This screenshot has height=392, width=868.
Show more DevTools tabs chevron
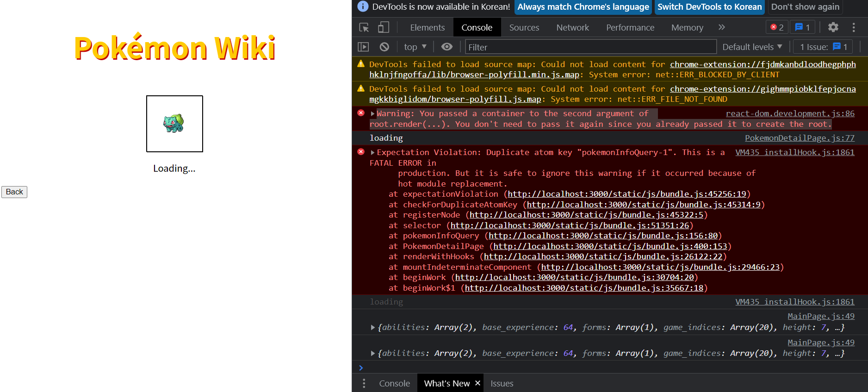[722, 27]
